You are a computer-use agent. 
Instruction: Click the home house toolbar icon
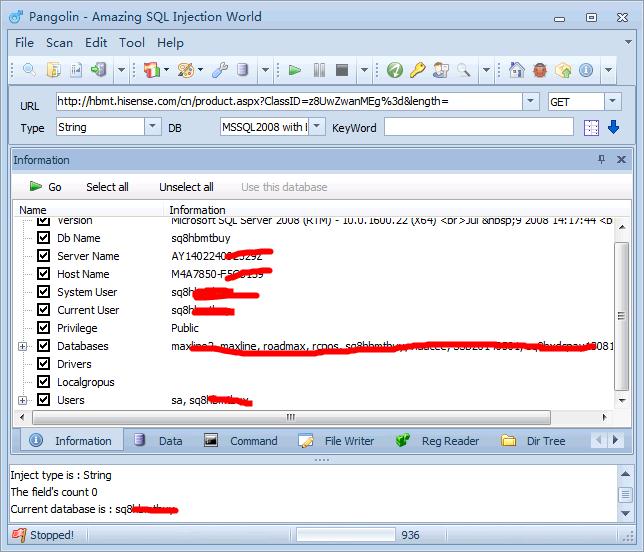tap(517, 70)
